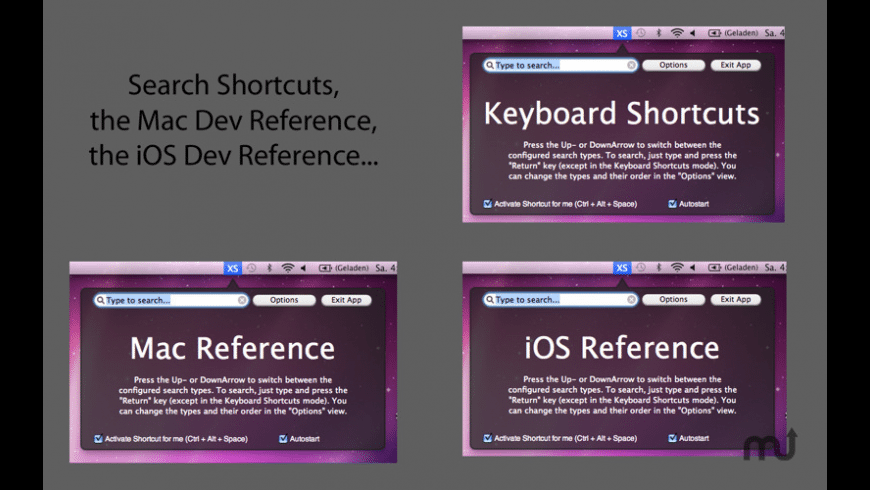This screenshot has height=490, width=870.
Task: Click (Geladen) battery status above Mac Reference panel
Action: [x=352, y=268]
